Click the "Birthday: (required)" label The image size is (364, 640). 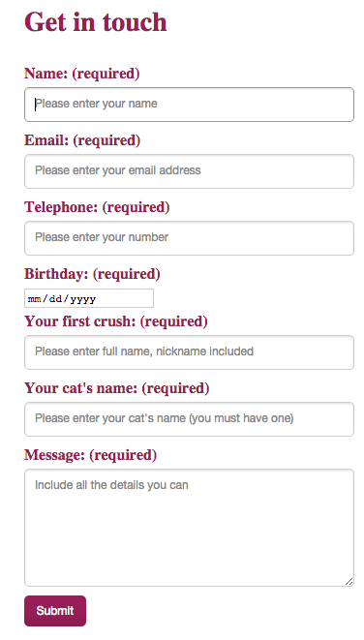tap(92, 274)
